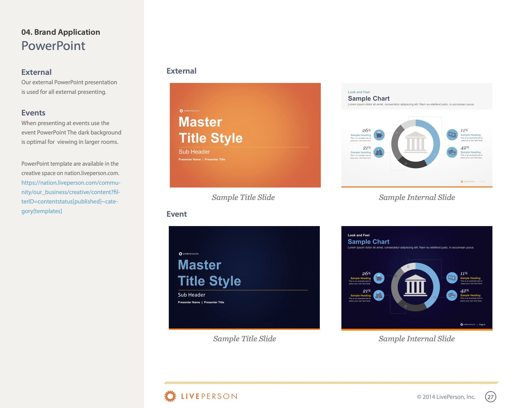Image resolution: width=532 pixels, height=408 pixels.
Task: Click bank building icon in the light slide's donut chart
Action: click(415, 143)
